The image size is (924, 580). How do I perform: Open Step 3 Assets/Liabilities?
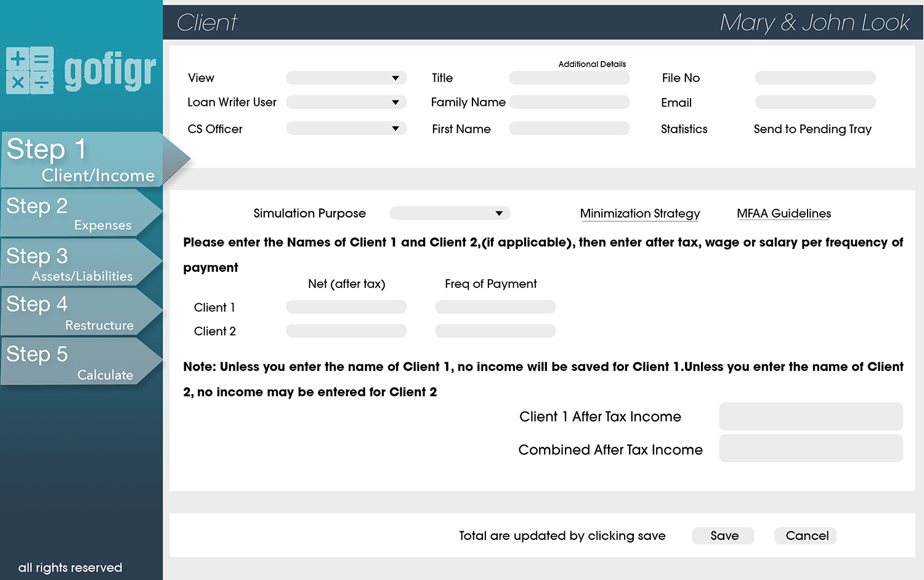[x=81, y=263]
